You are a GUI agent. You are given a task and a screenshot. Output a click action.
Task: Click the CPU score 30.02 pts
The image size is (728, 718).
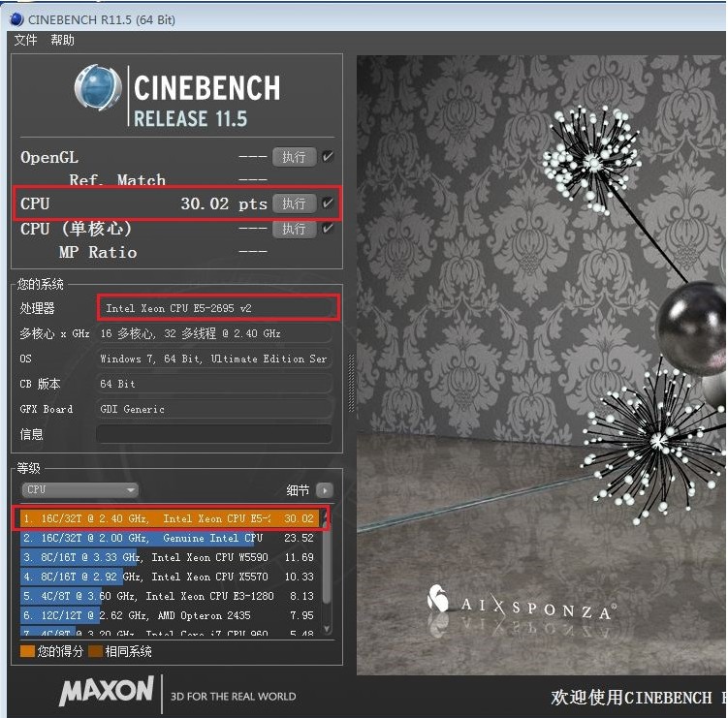tap(224, 203)
